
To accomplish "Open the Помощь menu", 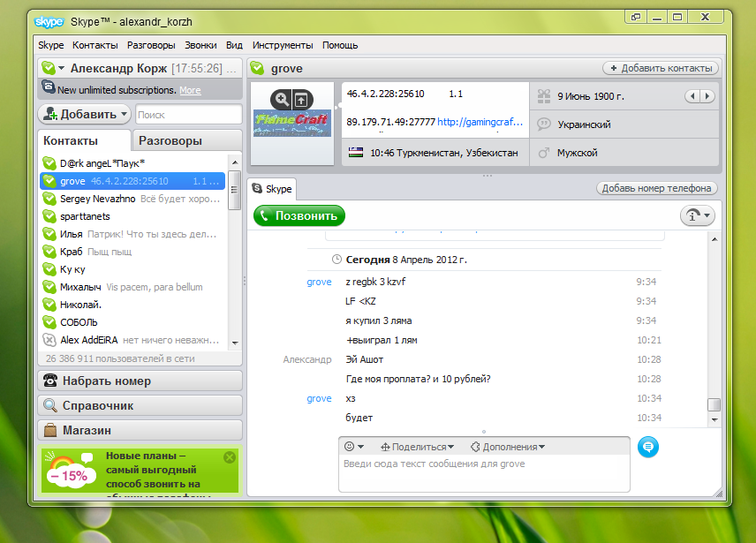I will (340, 45).
